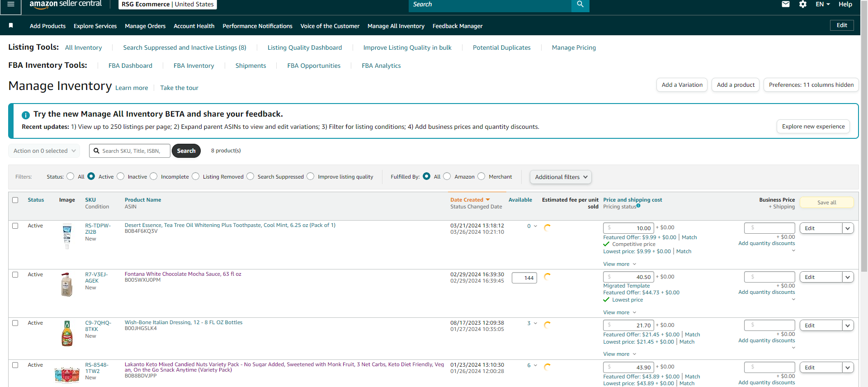The width and height of the screenshot is (868, 387).
Task: Select the checkbox for RS-TDPW-ZI2B row
Action: (x=15, y=226)
